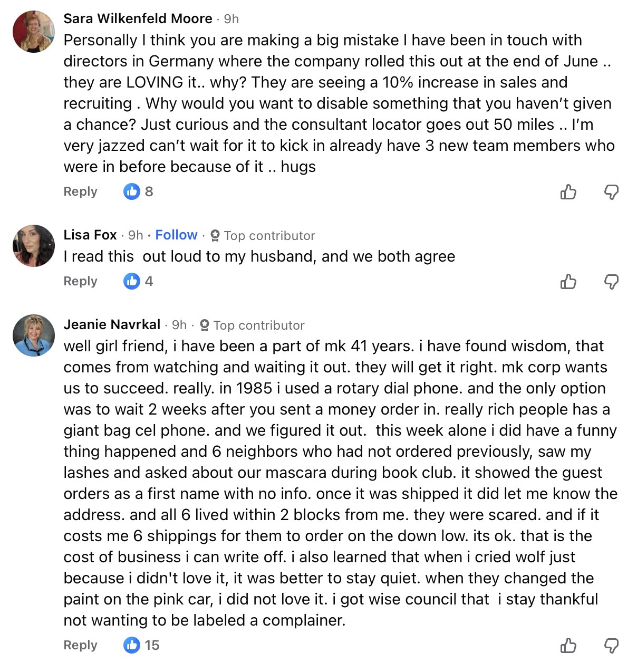
Task: Reply to Lisa Fox's comment
Action: click(80, 281)
